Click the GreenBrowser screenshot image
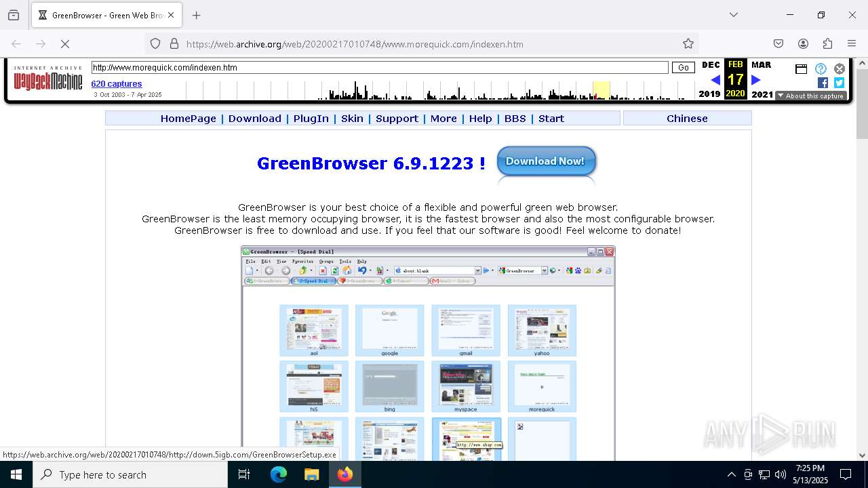The height and width of the screenshot is (488, 868). click(428, 352)
